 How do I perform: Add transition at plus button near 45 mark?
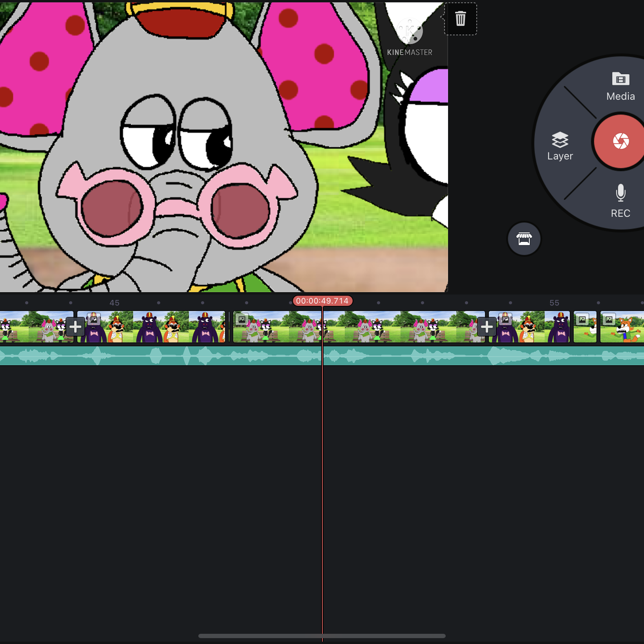coord(75,327)
